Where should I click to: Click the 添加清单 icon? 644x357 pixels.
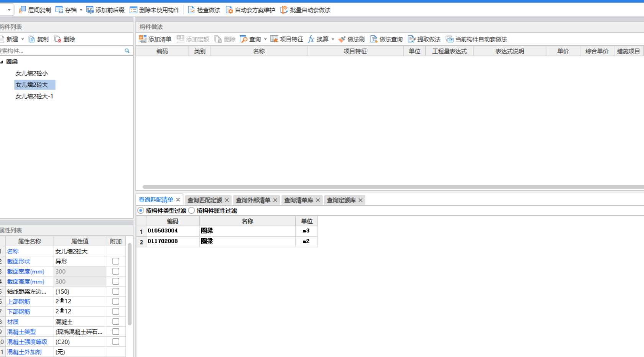[143, 39]
